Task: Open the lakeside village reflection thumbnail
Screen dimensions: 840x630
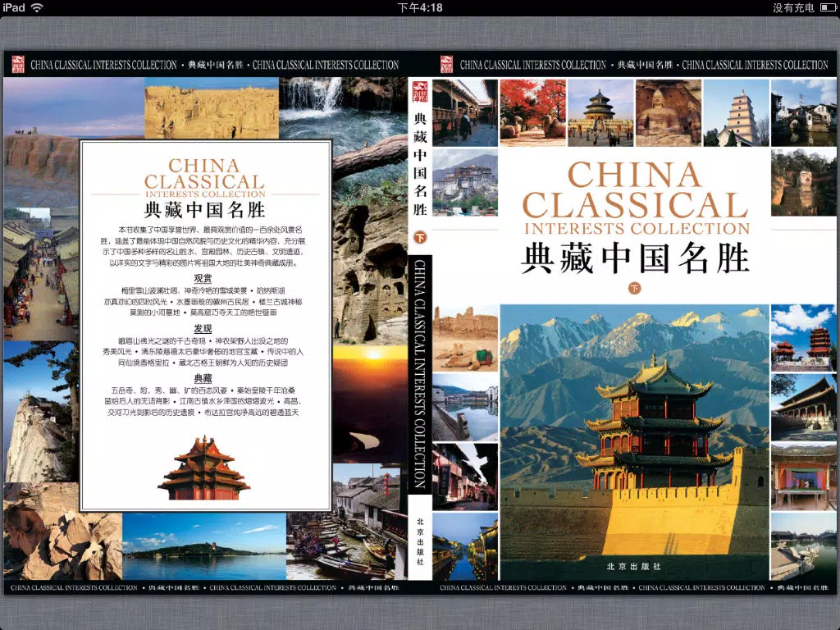Action: point(465,407)
